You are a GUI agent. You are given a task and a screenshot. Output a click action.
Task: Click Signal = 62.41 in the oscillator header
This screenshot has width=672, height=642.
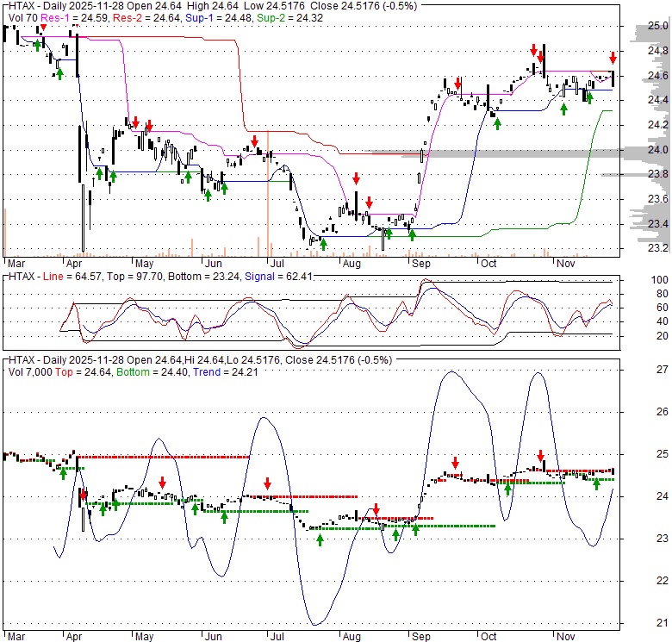[x=266, y=276]
